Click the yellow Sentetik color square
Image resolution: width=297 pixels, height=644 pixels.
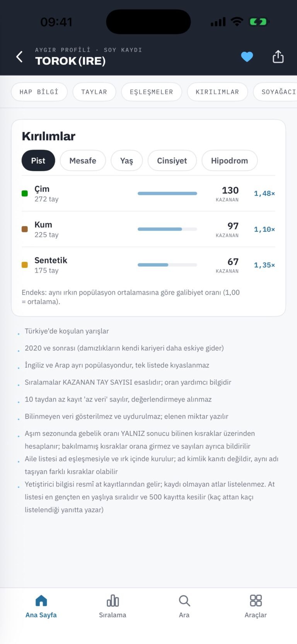click(x=25, y=265)
